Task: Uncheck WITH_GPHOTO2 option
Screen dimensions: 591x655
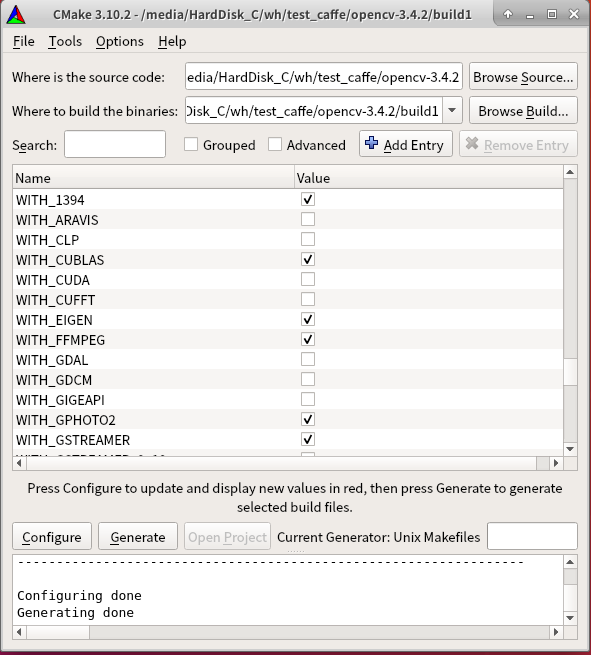Action: 308,419
